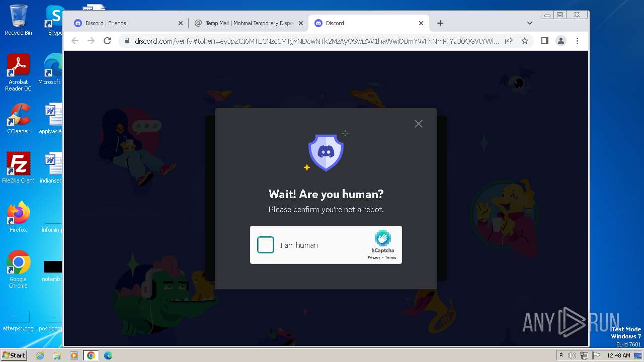Check the "I am human" hCaptcha checkbox

click(x=266, y=245)
